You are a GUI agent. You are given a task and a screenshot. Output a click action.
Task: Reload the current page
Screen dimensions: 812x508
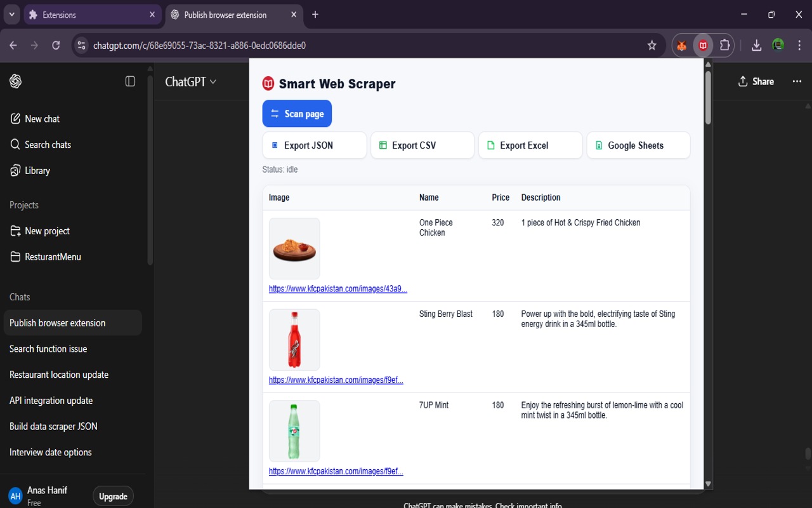pyautogui.click(x=56, y=45)
